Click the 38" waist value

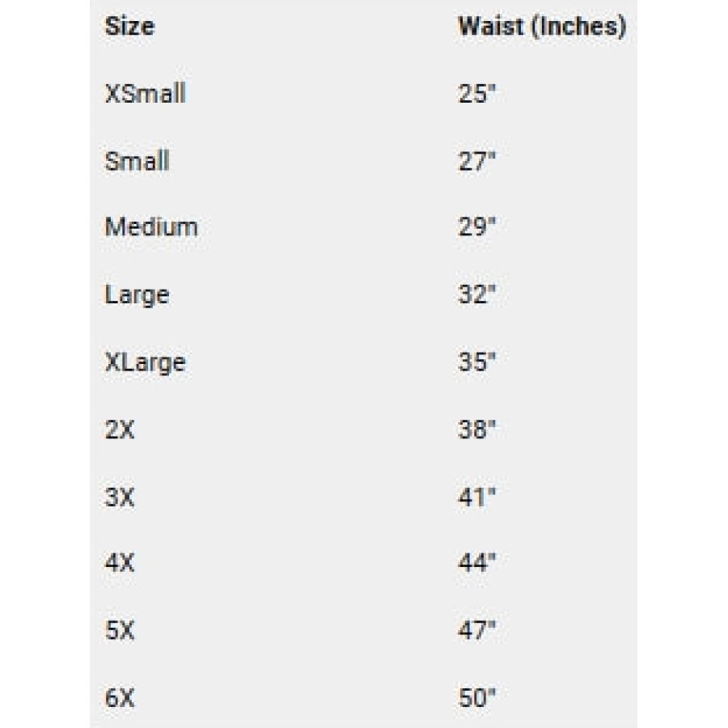point(476,430)
